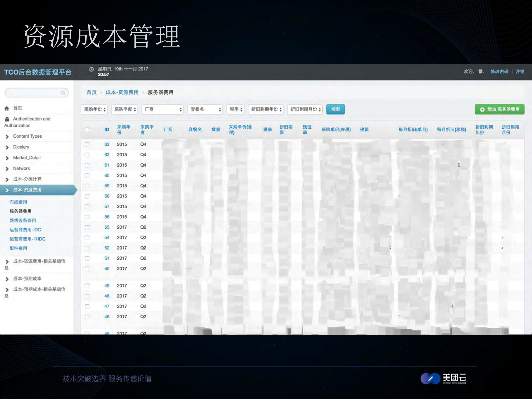The height and width of the screenshot is (399, 532).
Task: Check the checkbox for row ID 63
Action: click(88, 144)
